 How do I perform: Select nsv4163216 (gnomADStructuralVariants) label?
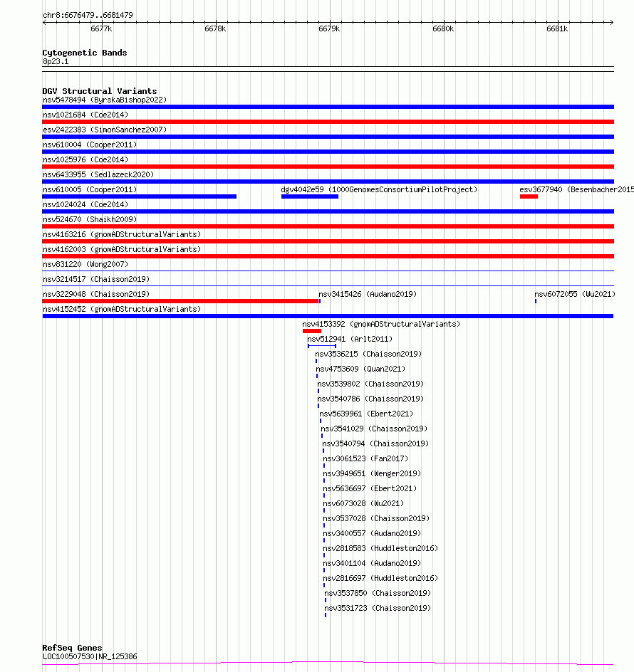tap(122, 234)
